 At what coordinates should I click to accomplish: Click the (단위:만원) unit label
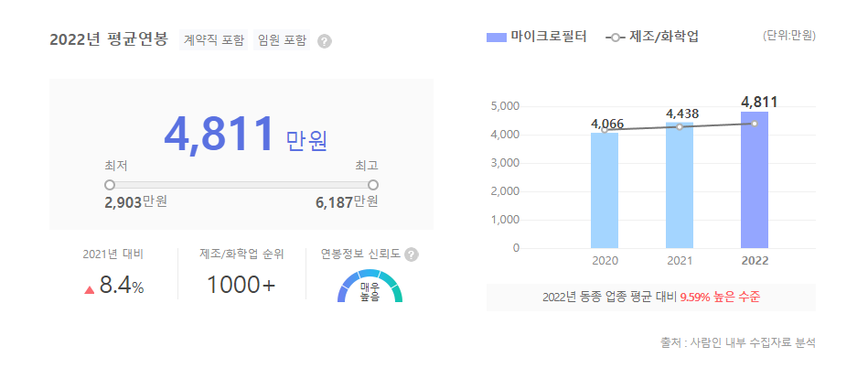tap(788, 36)
